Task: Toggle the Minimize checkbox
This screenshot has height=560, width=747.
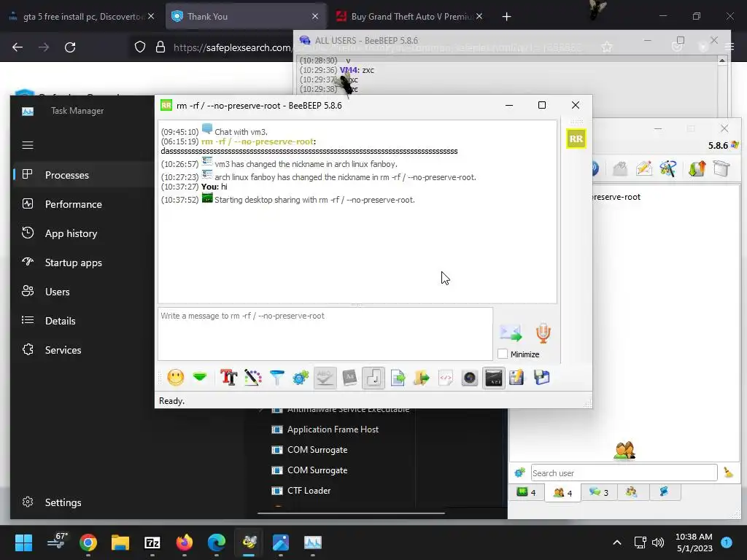Action: 503,354
